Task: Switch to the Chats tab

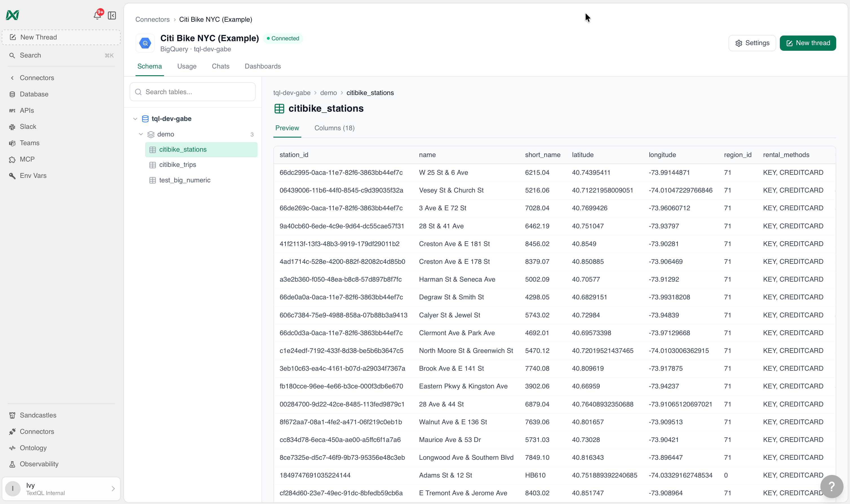Action: pos(221,67)
